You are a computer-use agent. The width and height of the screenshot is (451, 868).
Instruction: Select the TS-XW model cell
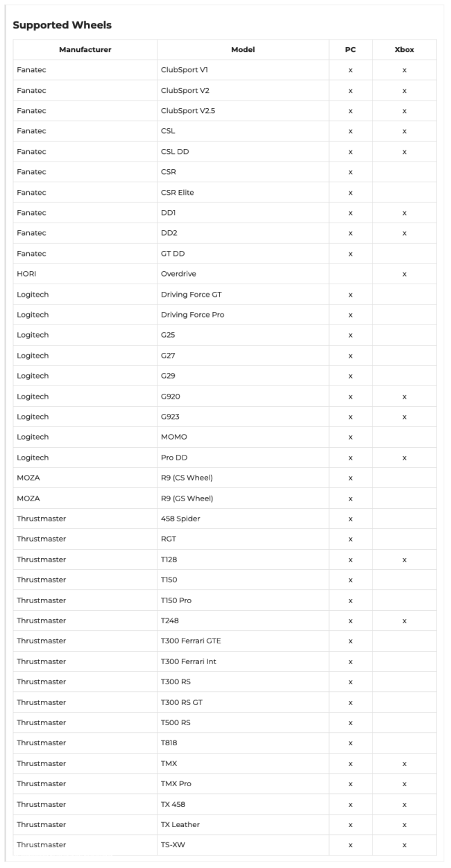[x=244, y=845]
